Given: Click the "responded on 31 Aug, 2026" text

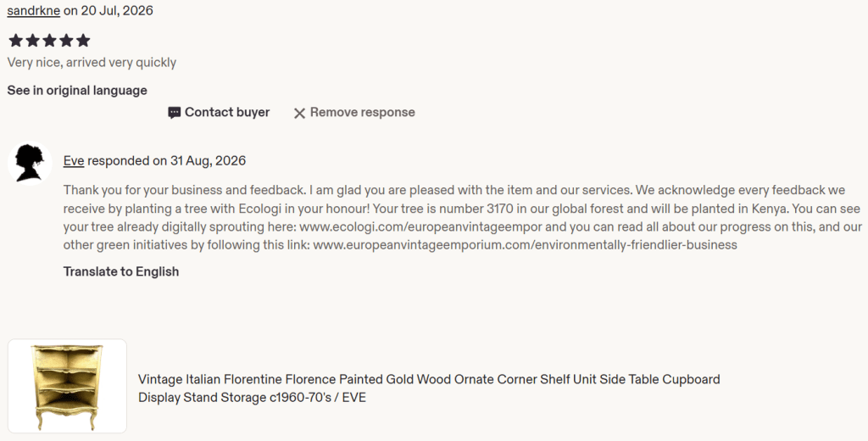Looking at the screenshot, I should point(167,160).
